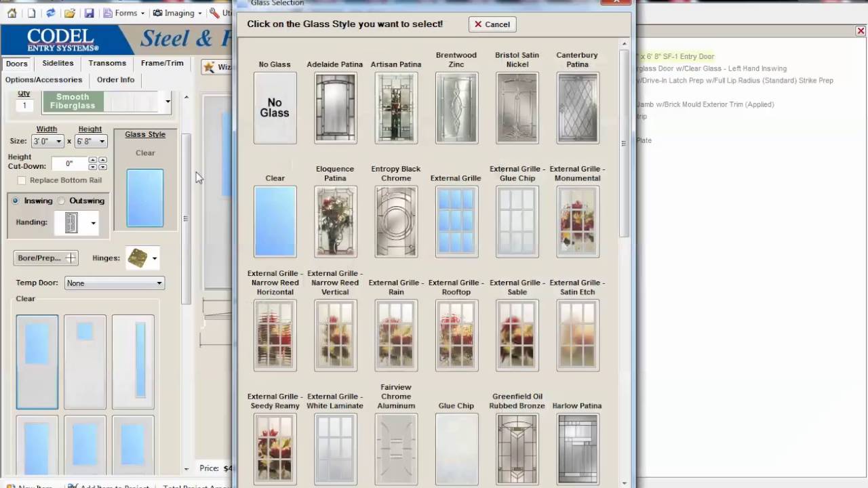
Task: Select Artisan Patina glass style
Action: click(396, 108)
